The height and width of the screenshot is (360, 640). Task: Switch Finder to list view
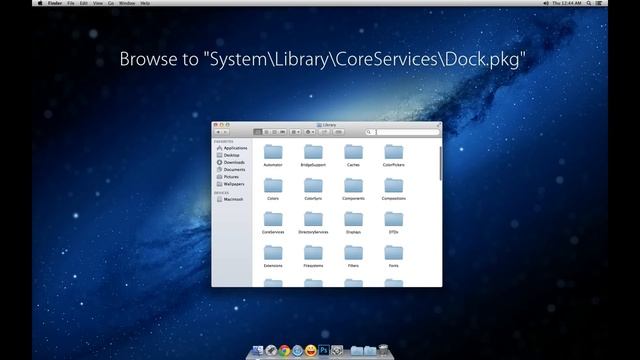point(266,132)
